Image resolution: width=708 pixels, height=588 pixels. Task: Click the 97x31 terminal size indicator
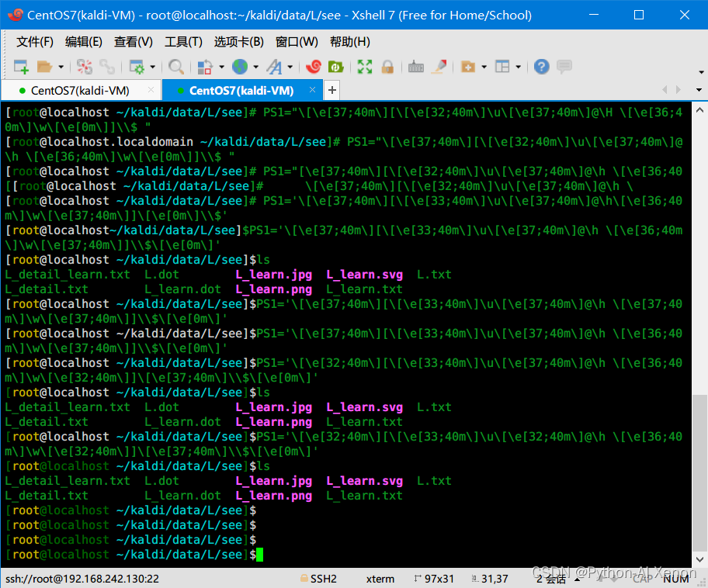click(x=434, y=579)
